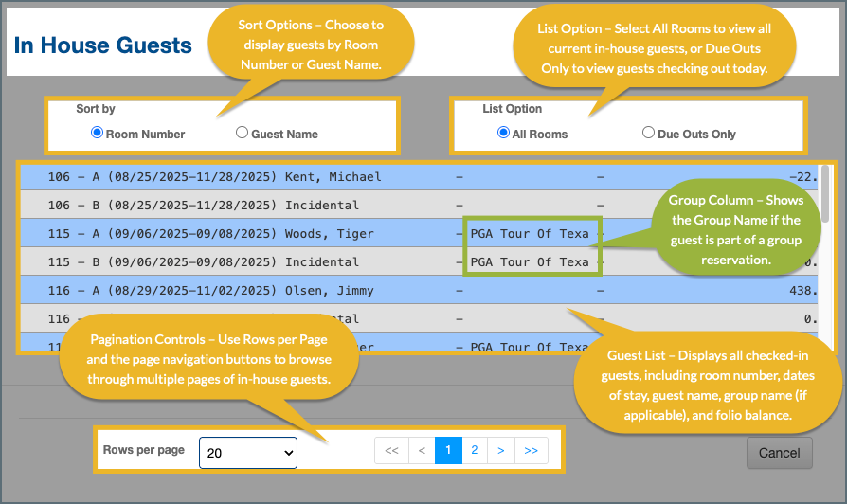Select page 1 in pagination
The width and height of the screenshot is (847, 504).
[x=448, y=451]
